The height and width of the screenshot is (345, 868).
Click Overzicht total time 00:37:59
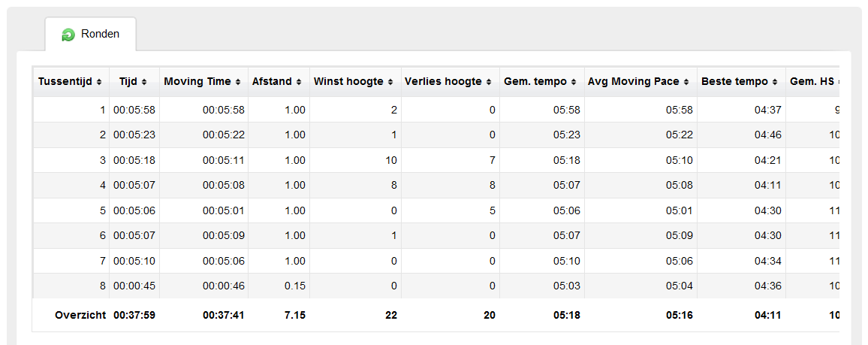click(134, 315)
